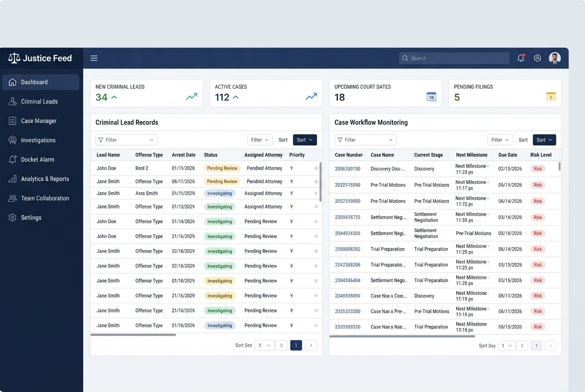The image size is (585, 392).
Task: Click the New Criminal Leads trend icon
Action: 192,97
